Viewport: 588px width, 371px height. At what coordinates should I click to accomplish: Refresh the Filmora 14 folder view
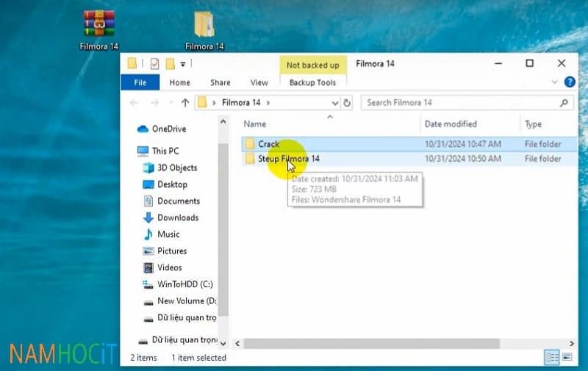pyautogui.click(x=347, y=103)
